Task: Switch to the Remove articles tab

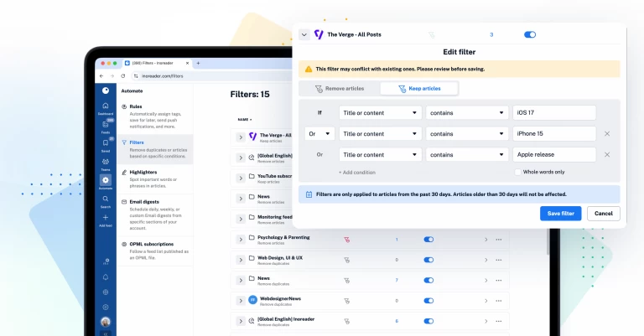Action: coord(338,88)
